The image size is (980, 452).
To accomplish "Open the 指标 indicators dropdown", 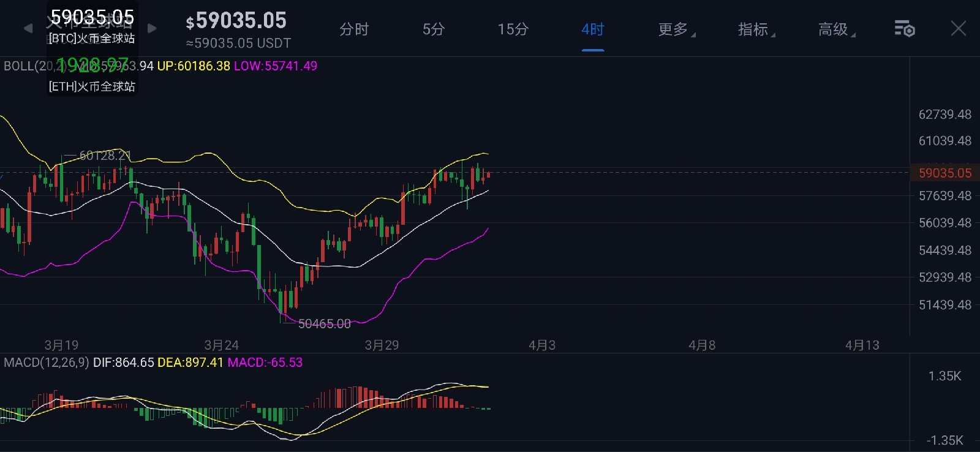I will [755, 29].
